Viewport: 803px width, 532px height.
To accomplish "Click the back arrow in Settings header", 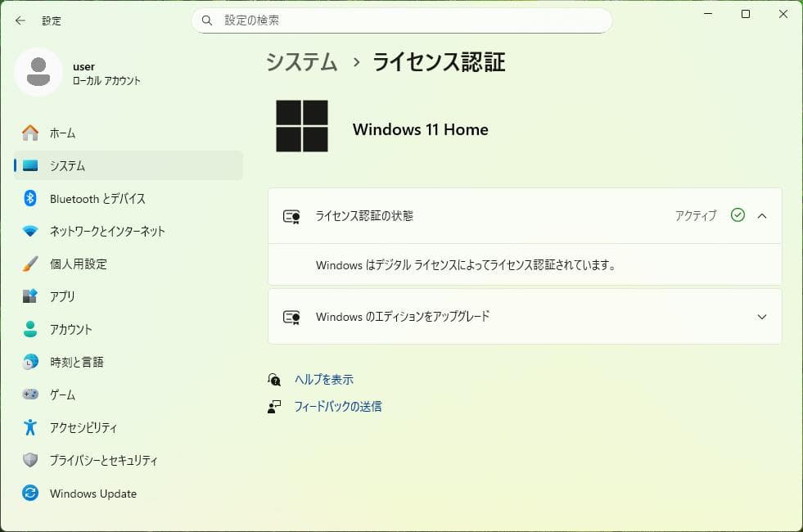I will [x=20, y=20].
